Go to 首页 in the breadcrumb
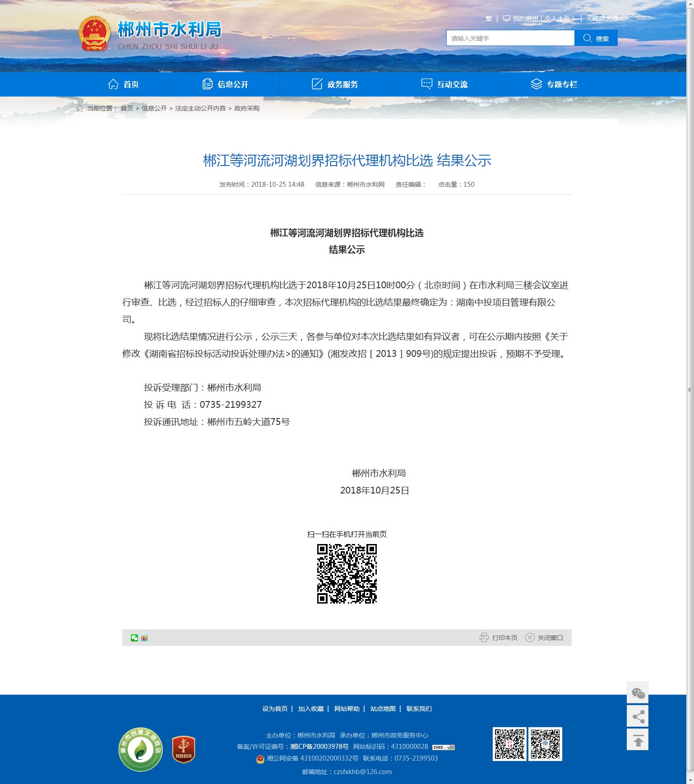 tap(127, 108)
